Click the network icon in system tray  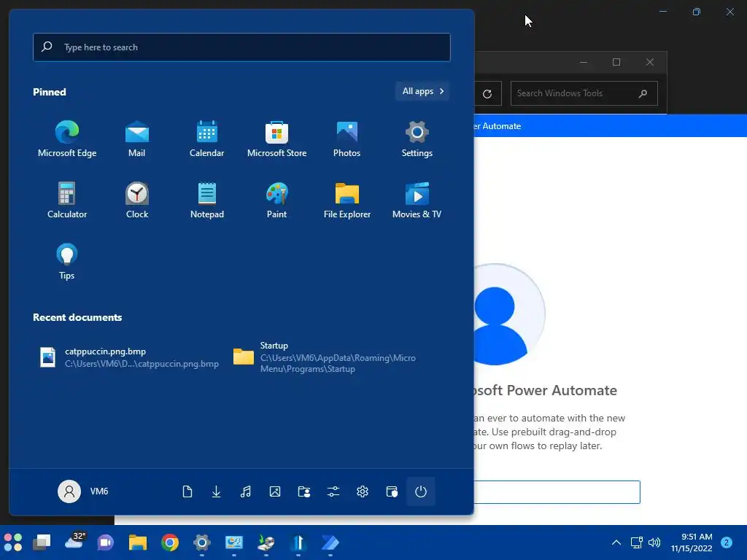point(636,542)
